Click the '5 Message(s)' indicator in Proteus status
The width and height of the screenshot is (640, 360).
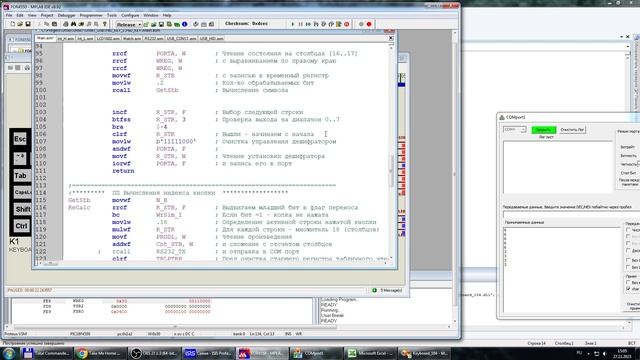point(388,290)
